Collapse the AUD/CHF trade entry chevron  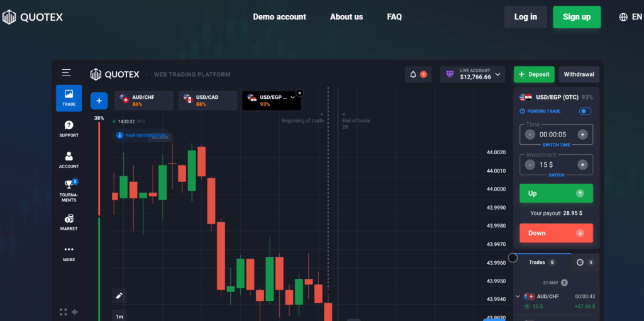(x=518, y=296)
